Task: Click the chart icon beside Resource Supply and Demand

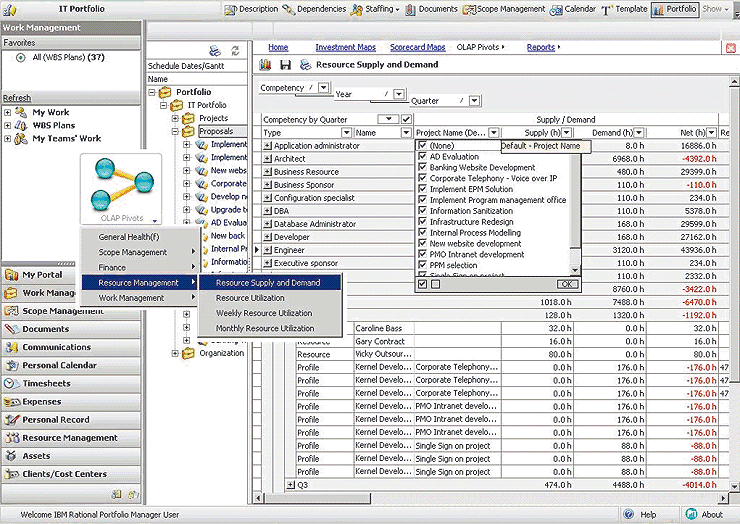Action: point(265,65)
